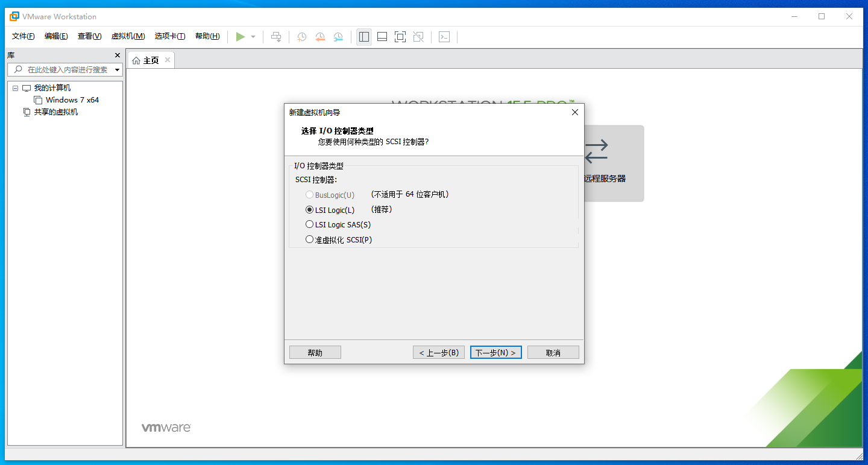Click the home icon on 主页 tab
Screen dimensions: 868x465
(x=136, y=60)
